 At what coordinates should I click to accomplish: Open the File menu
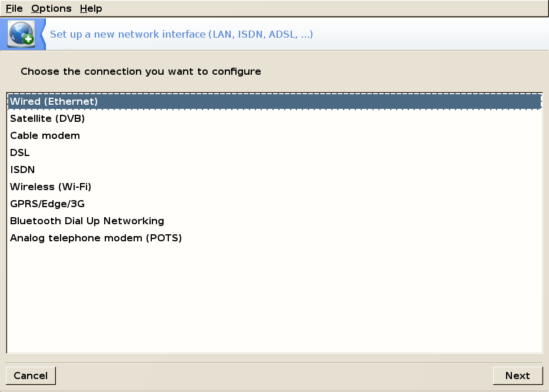point(14,8)
